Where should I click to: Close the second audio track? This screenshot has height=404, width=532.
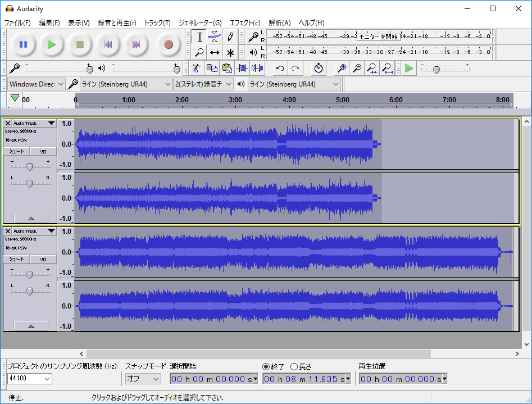(x=7, y=231)
